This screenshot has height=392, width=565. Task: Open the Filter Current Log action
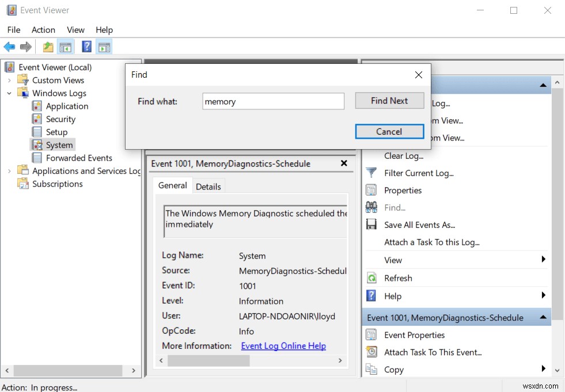(419, 173)
